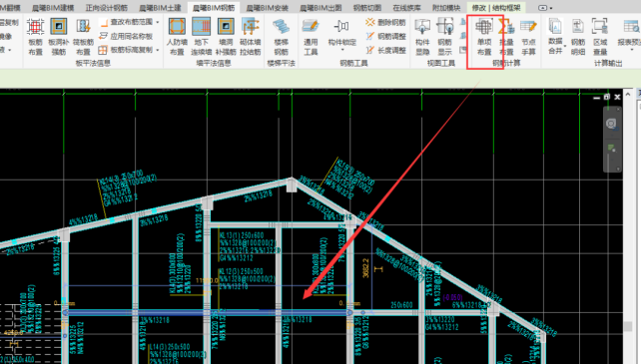Image resolution: width=641 pixels, height=364 pixels.
Task: Click the 应用同名称板 button
Action: (126, 36)
